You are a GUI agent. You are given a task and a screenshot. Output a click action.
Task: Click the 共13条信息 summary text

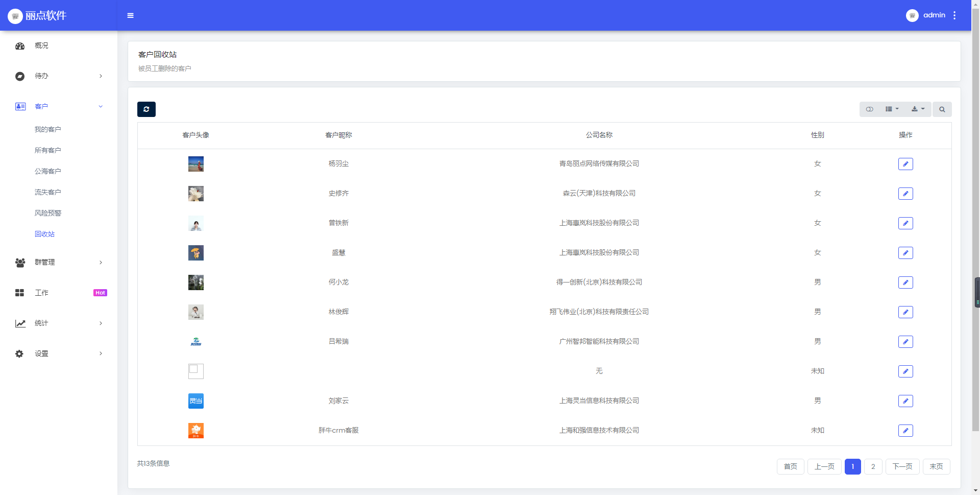pyautogui.click(x=153, y=463)
